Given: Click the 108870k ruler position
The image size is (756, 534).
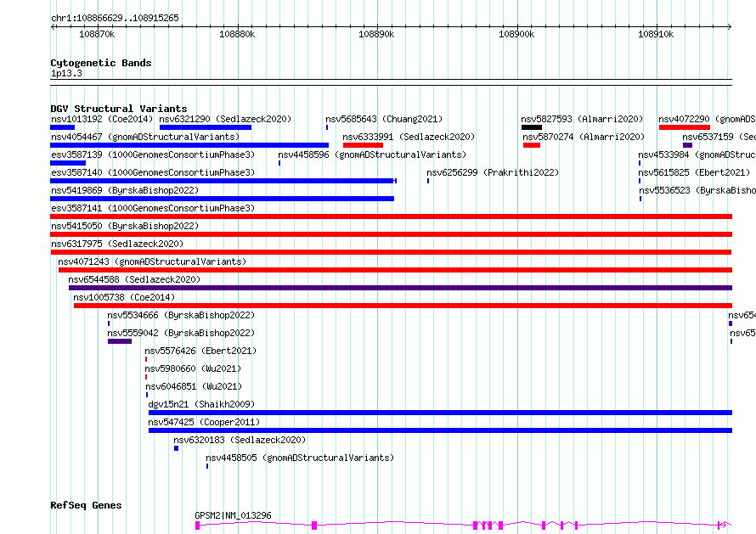Looking at the screenshot, I should tap(97, 34).
